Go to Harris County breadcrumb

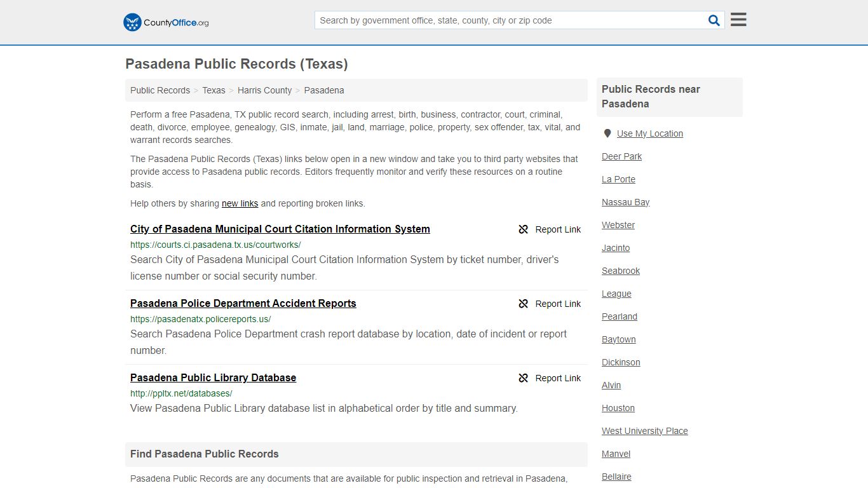264,90
